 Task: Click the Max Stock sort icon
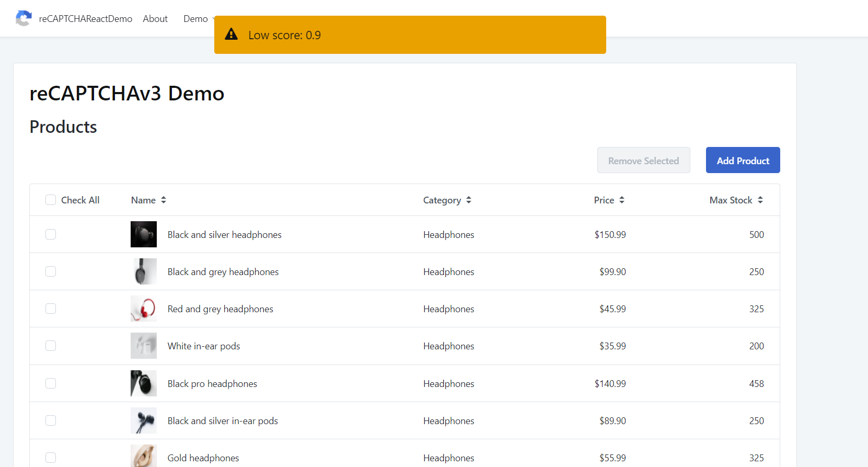point(760,200)
